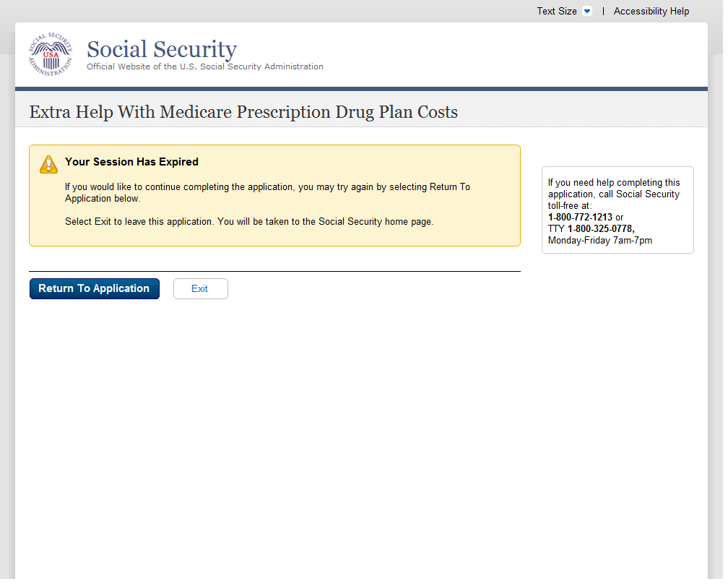The width and height of the screenshot is (728, 584).
Task: Open the Accessibility Help link
Action: click(x=651, y=12)
